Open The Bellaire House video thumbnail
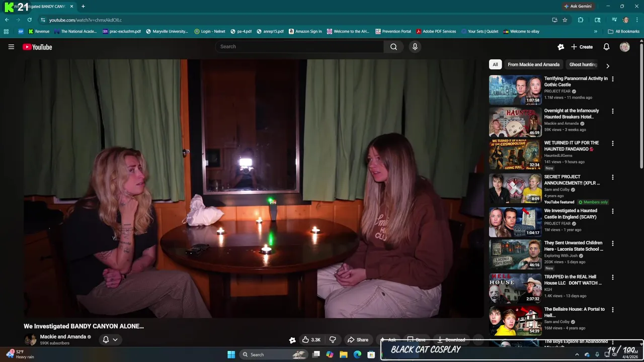The image size is (644, 362). coord(515,321)
